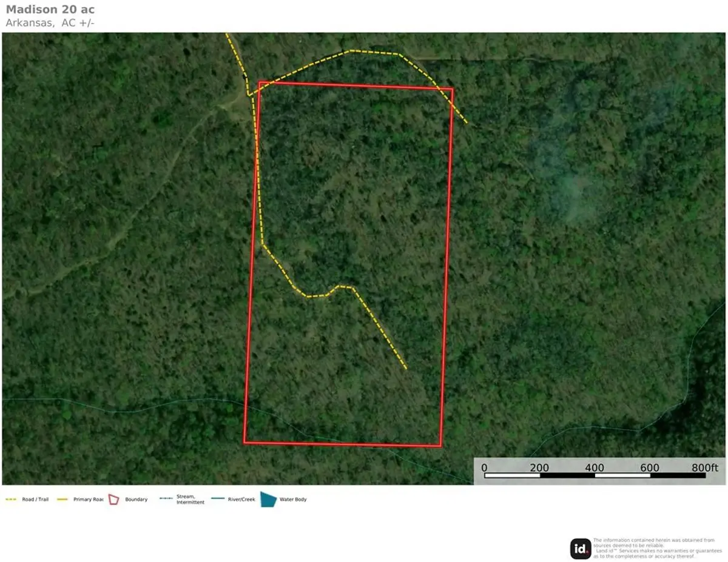Click the 'Water Body' legend label

click(293, 500)
